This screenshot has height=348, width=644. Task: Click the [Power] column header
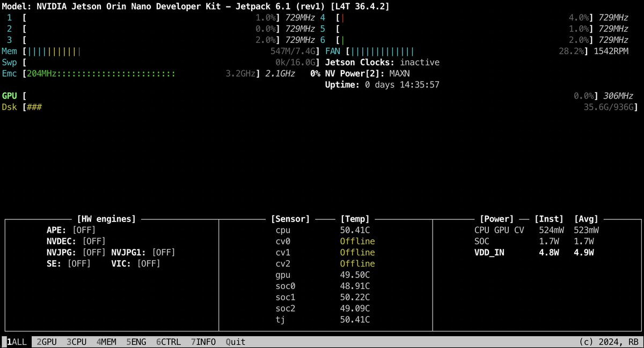pyautogui.click(x=497, y=219)
